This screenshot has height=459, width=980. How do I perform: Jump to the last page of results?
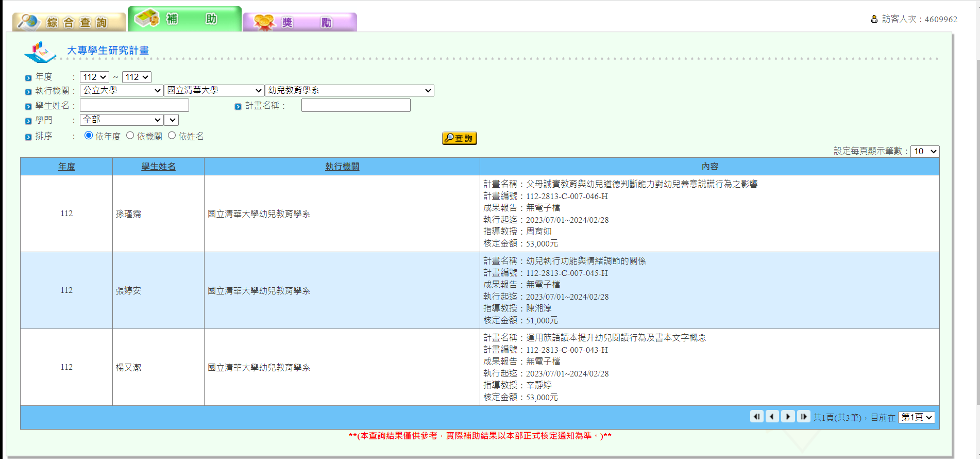coord(803,417)
